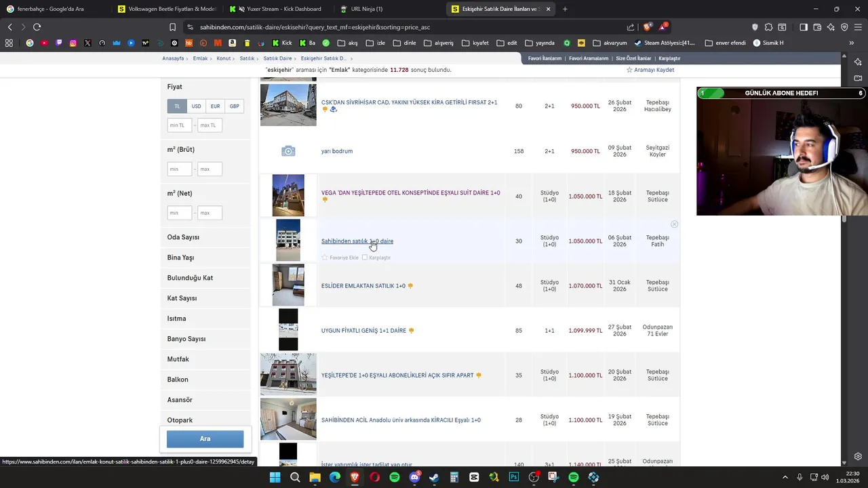Image resolution: width=868 pixels, height=488 pixels.
Task: Open Brave Rewards triangle icon
Action: 663,27
